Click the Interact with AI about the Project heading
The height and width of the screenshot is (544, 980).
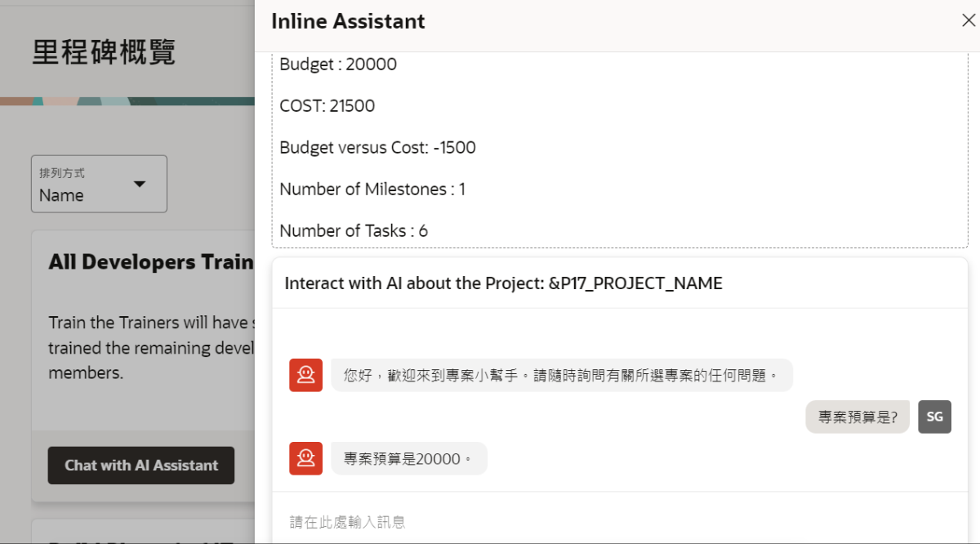point(503,283)
